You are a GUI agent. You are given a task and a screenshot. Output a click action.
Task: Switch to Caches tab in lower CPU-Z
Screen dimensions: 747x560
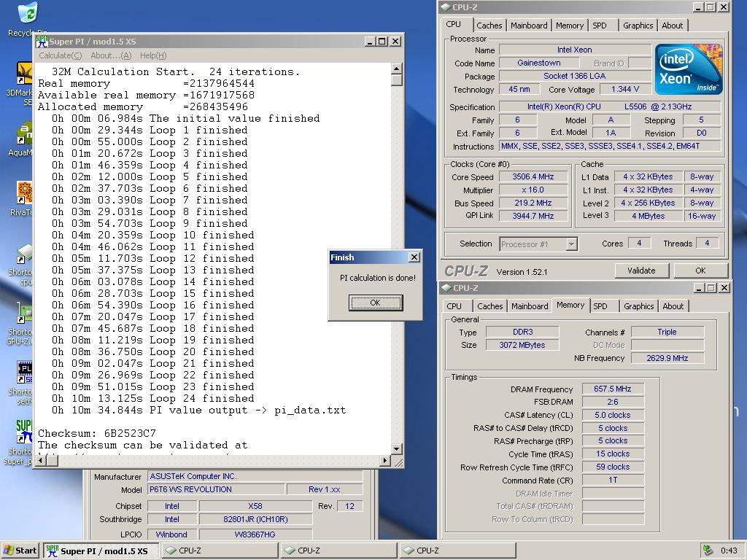[x=490, y=306]
